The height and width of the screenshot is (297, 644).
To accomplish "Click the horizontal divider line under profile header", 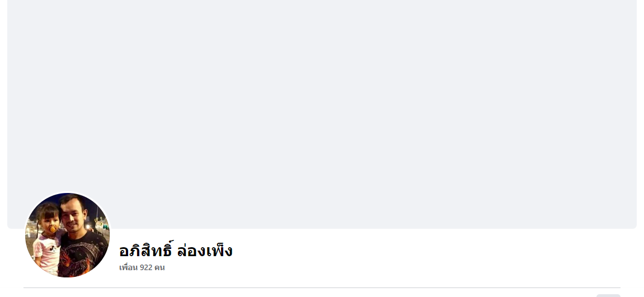I will click(322, 287).
